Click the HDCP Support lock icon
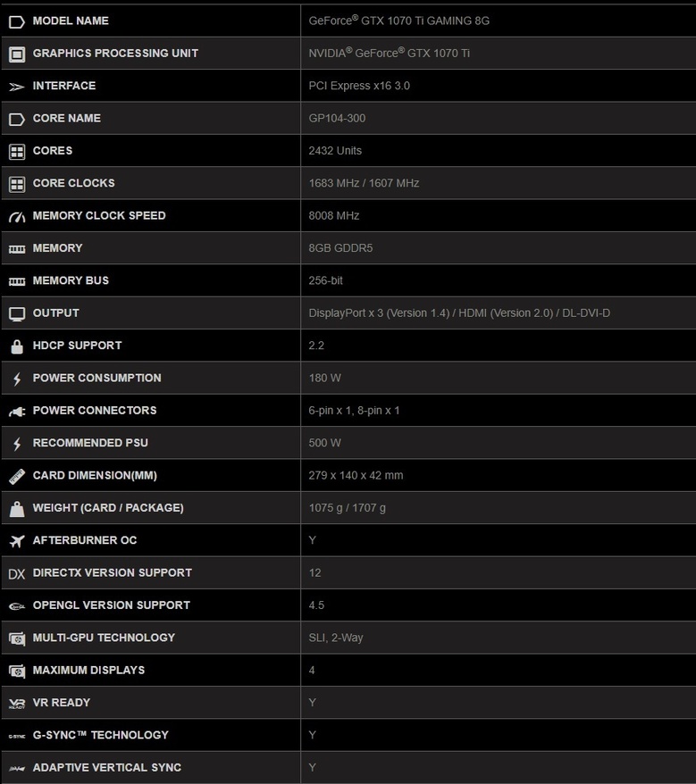 click(16, 346)
